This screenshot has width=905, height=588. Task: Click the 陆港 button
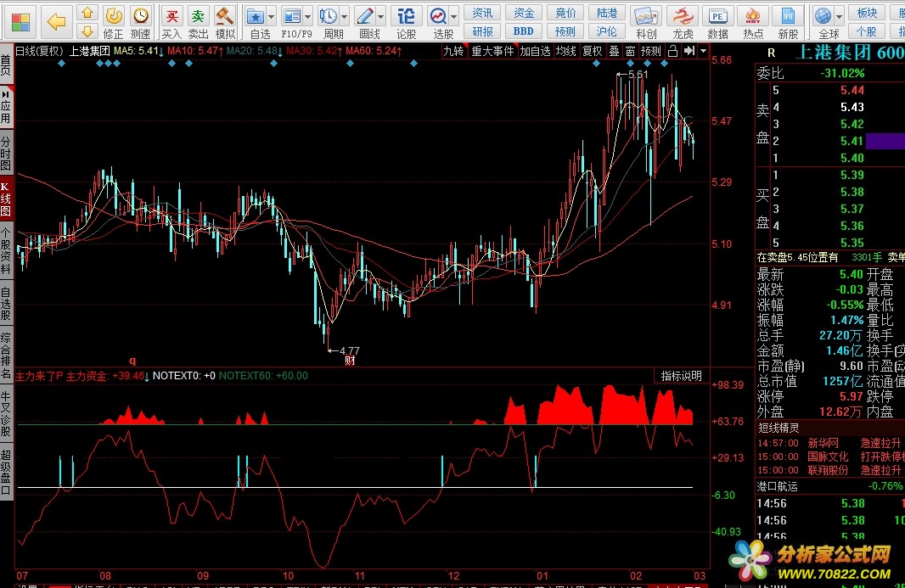(x=607, y=13)
